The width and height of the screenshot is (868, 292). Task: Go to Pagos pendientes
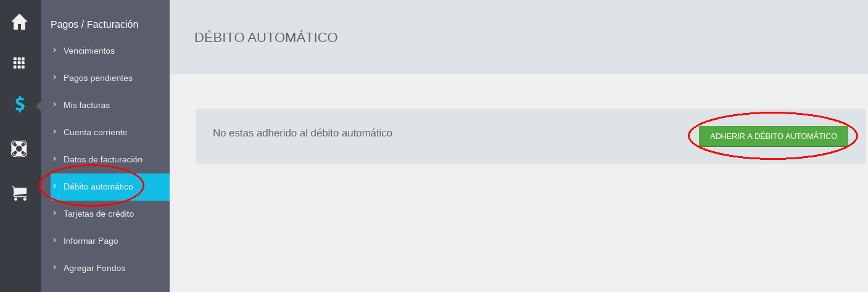[97, 78]
